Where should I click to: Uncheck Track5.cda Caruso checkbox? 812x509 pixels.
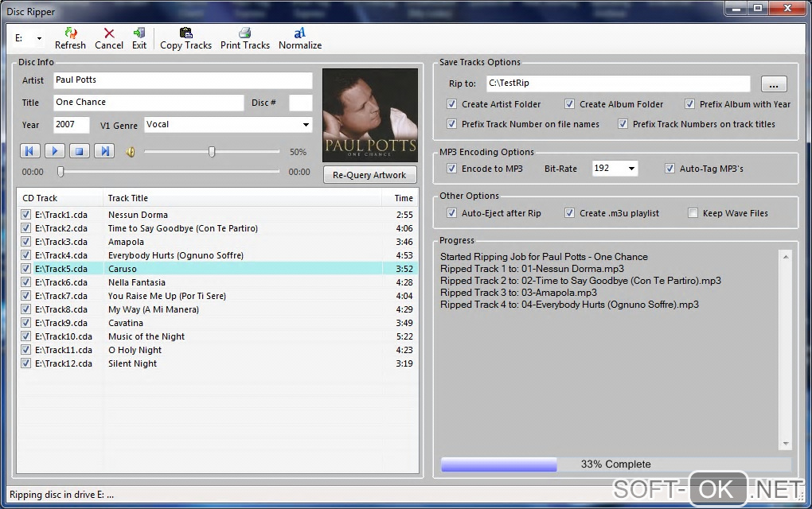tap(25, 269)
